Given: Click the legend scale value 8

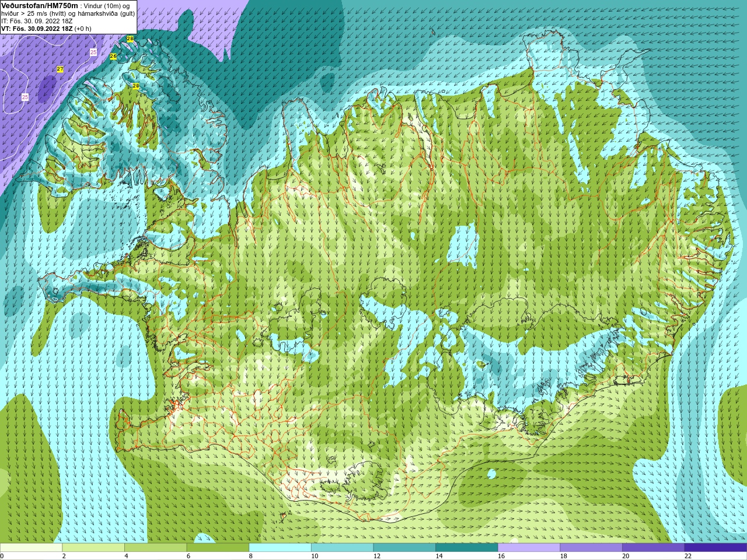Looking at the screenshot, I should tap(251, 556).
